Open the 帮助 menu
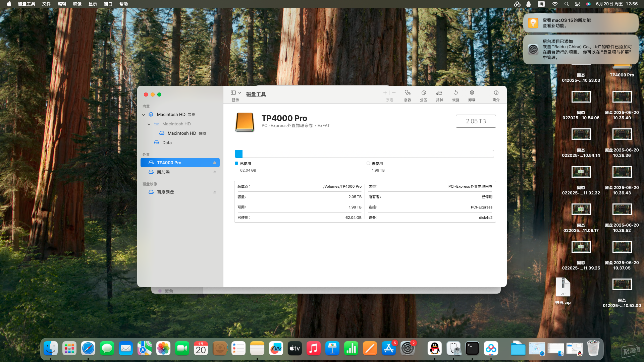The width and height of the screenshot is (644, 362). point(123,4)
